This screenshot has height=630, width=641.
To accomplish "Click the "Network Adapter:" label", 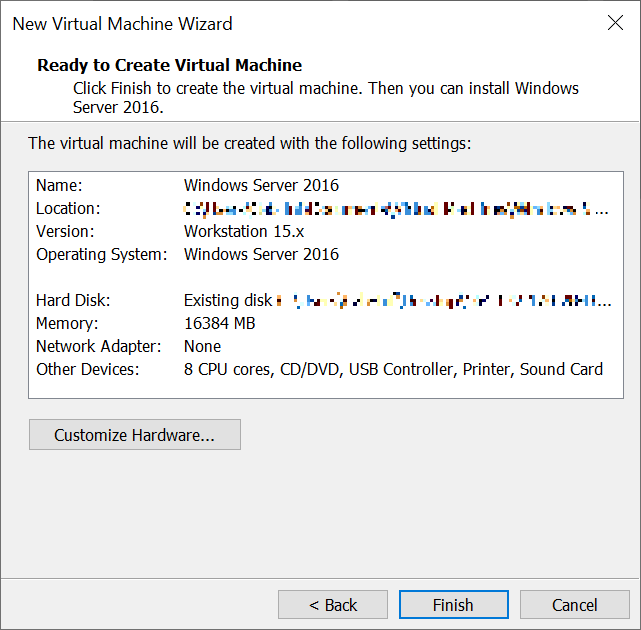I will (99, 346).
